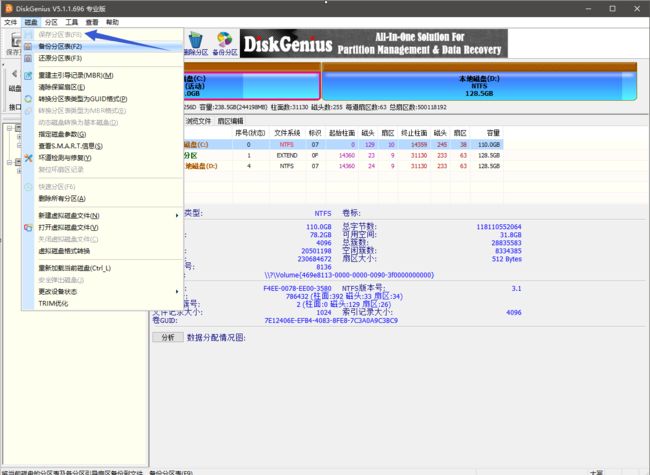Click the F4EE-0078-EE00-3580 serial value
The height and width of the screenshot is (475, 650).
[297, 288]
